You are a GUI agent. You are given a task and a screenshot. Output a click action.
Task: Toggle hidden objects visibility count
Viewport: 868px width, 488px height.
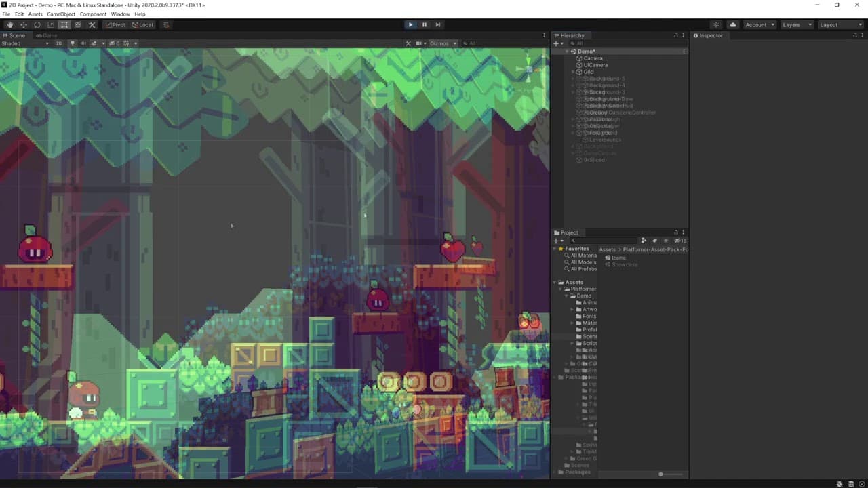(x=115, y=43)
